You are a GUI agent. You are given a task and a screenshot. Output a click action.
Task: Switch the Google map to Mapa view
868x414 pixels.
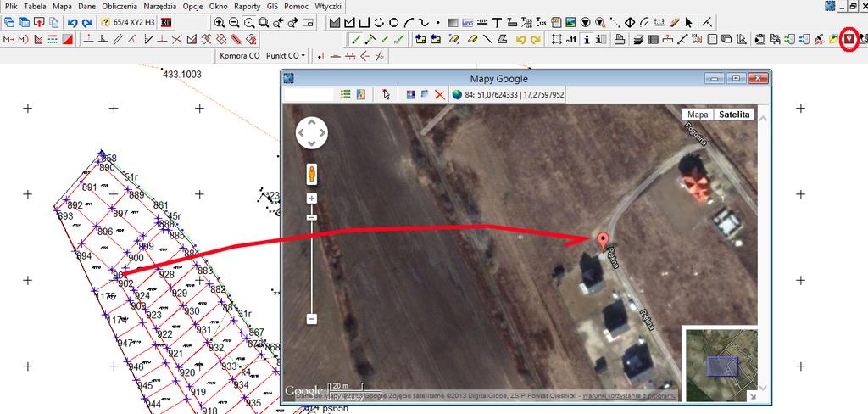click(698, 115)
